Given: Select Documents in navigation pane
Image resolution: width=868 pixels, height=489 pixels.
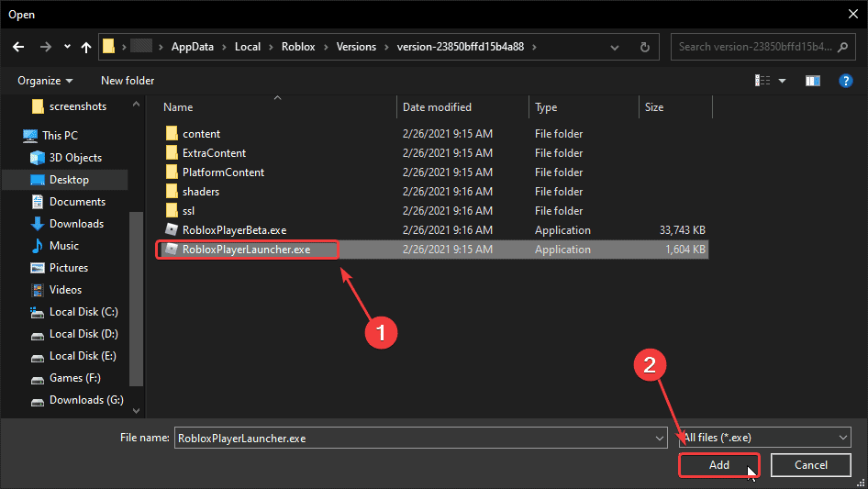Looking at the screenshot, I should pyautogui.click(x=77, y=202).
